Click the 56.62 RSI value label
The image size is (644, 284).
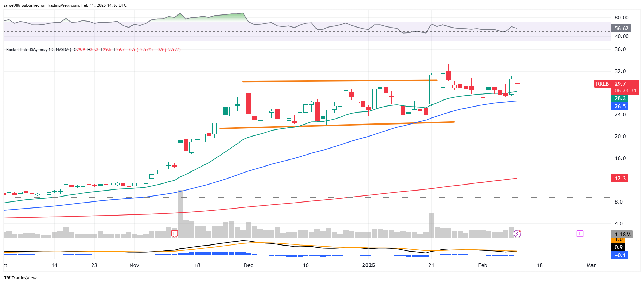pyautogui.click(x=621, y=29)
